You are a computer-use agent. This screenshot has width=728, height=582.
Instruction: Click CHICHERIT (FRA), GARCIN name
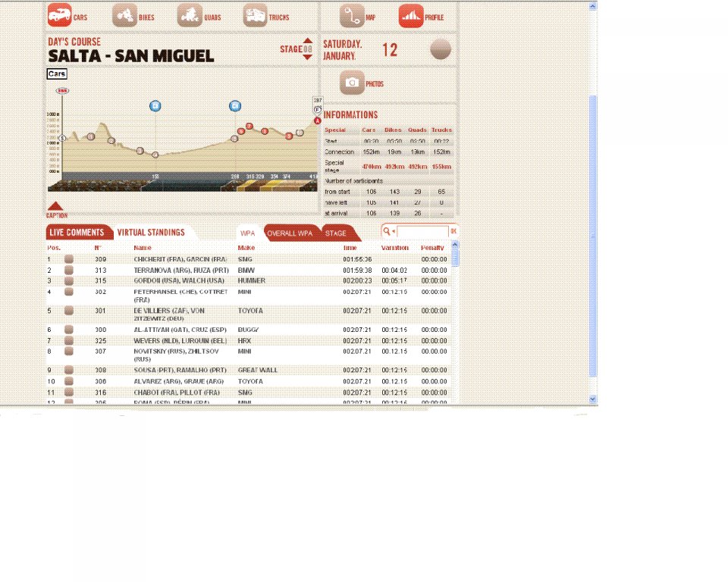click(180, 259)
